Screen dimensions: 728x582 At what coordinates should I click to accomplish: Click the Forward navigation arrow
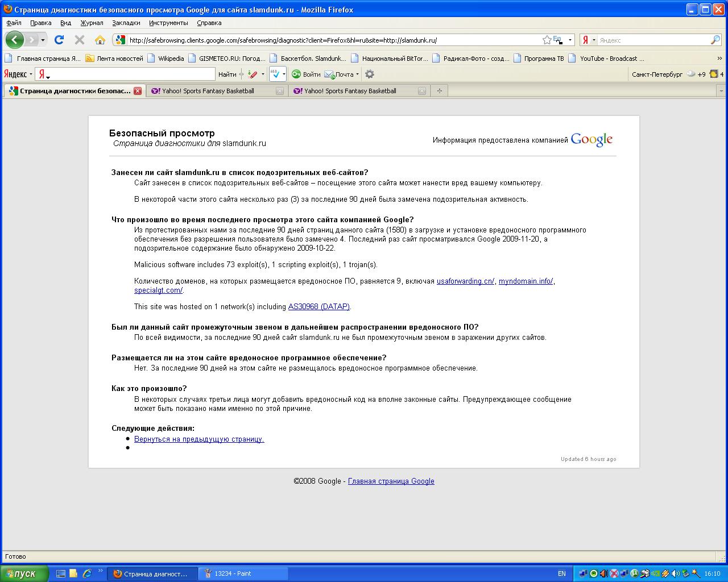(31, 40)
